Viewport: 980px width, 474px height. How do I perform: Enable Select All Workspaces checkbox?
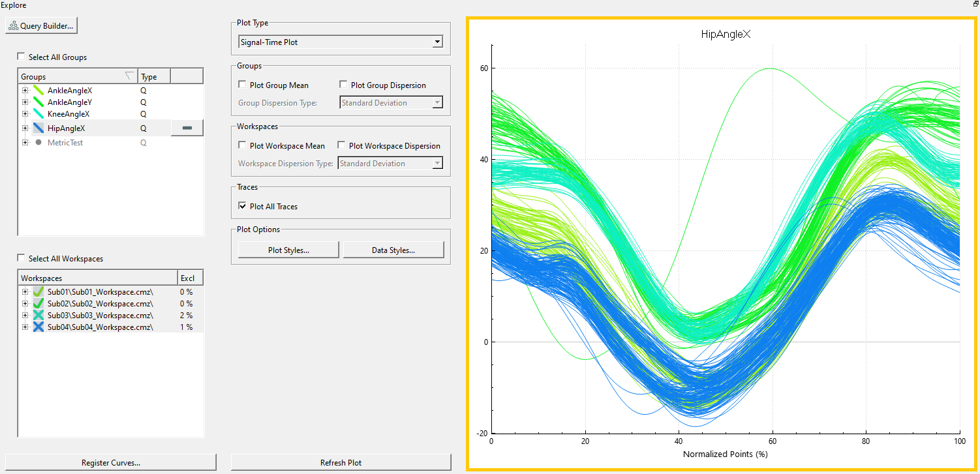[x=22, y=258]
